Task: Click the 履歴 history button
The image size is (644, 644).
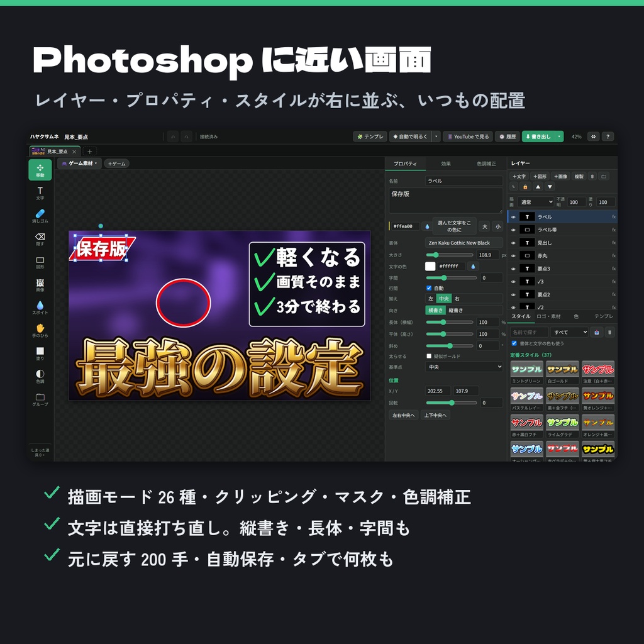Action: [508, 136]
